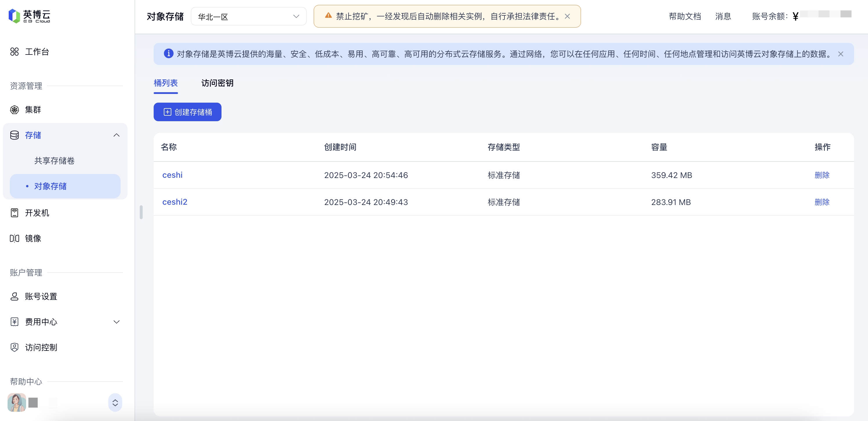This screenshot has height=421, width=868.
Task: Open the account switcher arrows
Action: (x=115, y=402)
